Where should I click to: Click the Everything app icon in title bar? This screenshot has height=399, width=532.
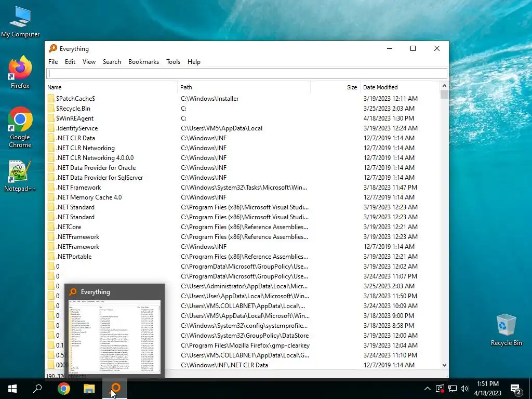(53, 48)
